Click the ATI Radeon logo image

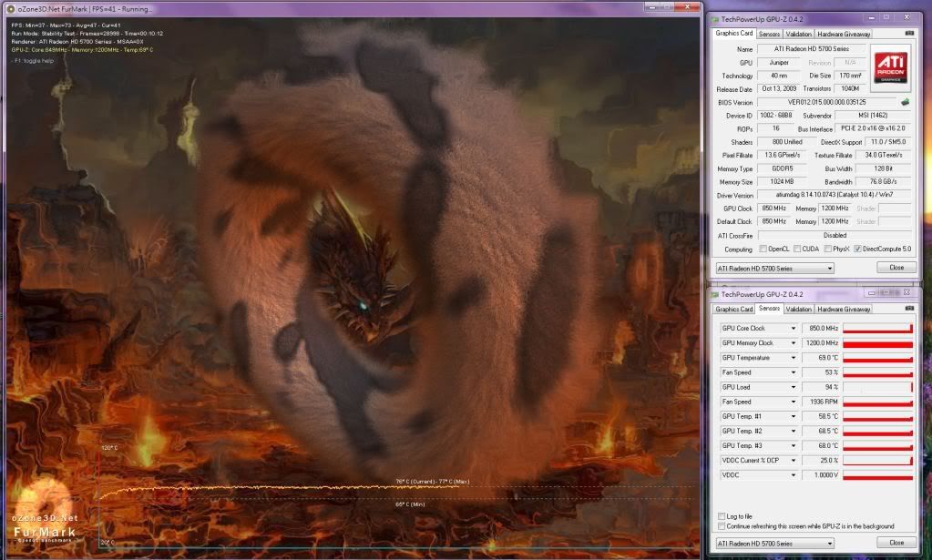pos(890,67)
